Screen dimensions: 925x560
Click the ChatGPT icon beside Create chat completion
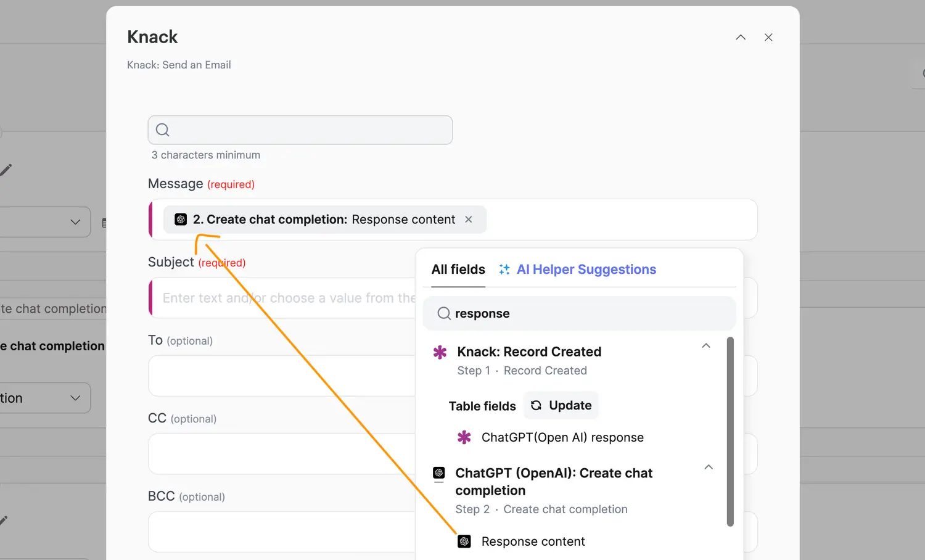click(x=439, y=473)
